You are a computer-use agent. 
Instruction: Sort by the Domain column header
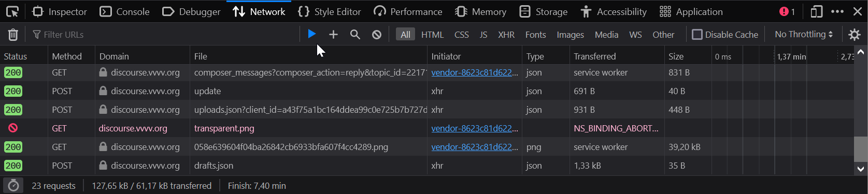click(x=143, y=56)
